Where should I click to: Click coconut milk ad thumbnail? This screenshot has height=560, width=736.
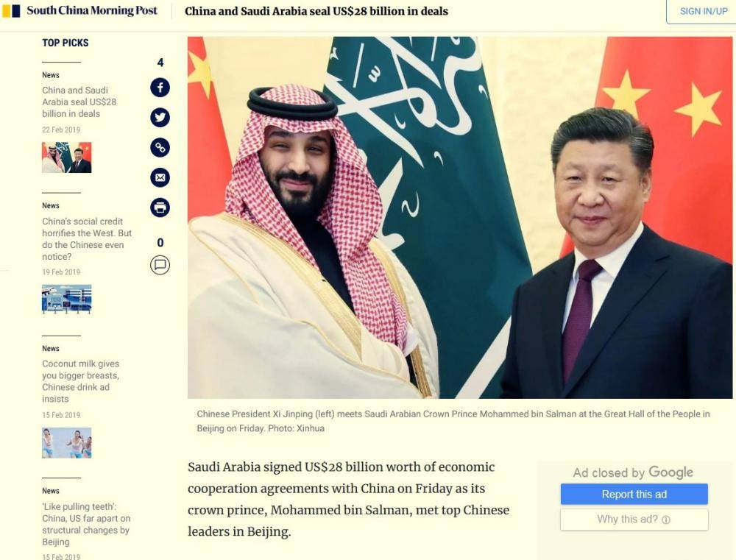click(x=67, y=443)
